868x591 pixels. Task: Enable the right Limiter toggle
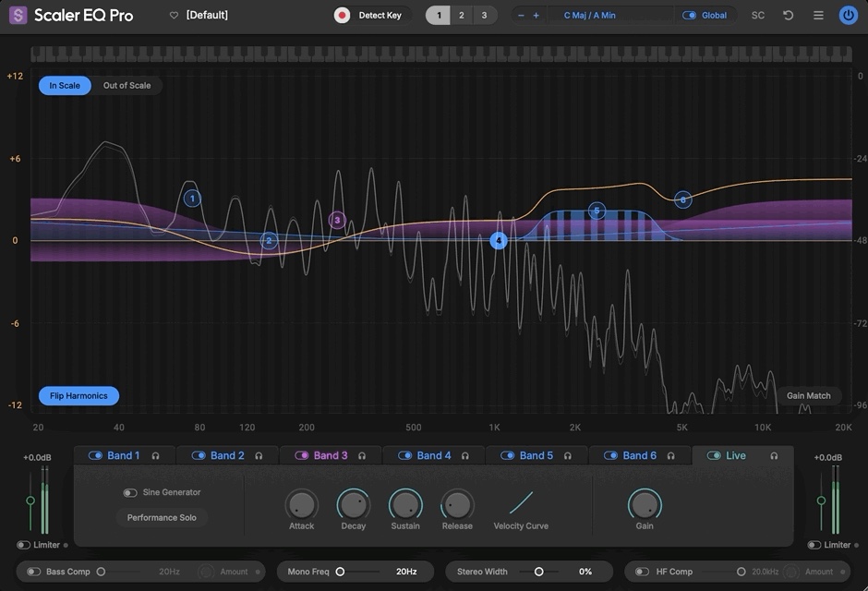click(814, 545)
